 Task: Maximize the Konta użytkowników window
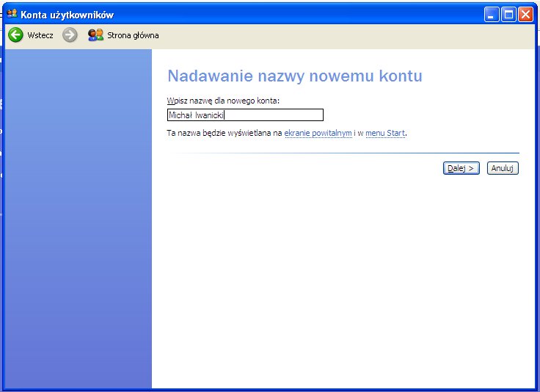pyautogui.click(x=508, y=14)
